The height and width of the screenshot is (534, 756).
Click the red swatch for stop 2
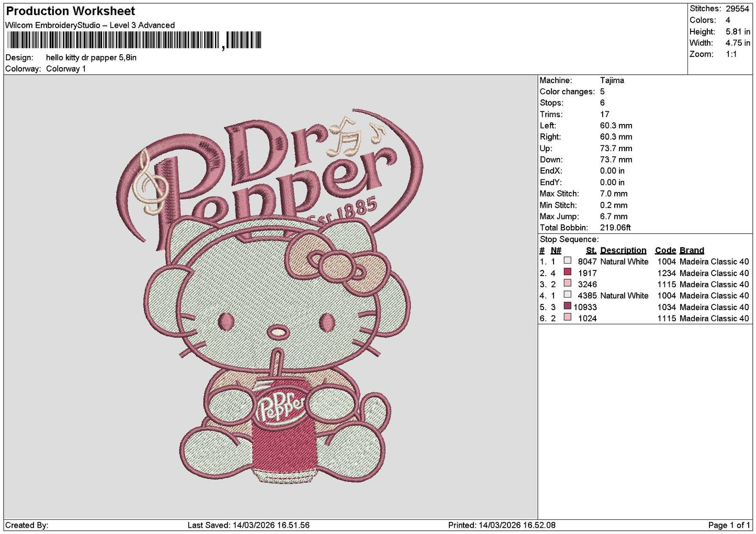tap(568, 272)
